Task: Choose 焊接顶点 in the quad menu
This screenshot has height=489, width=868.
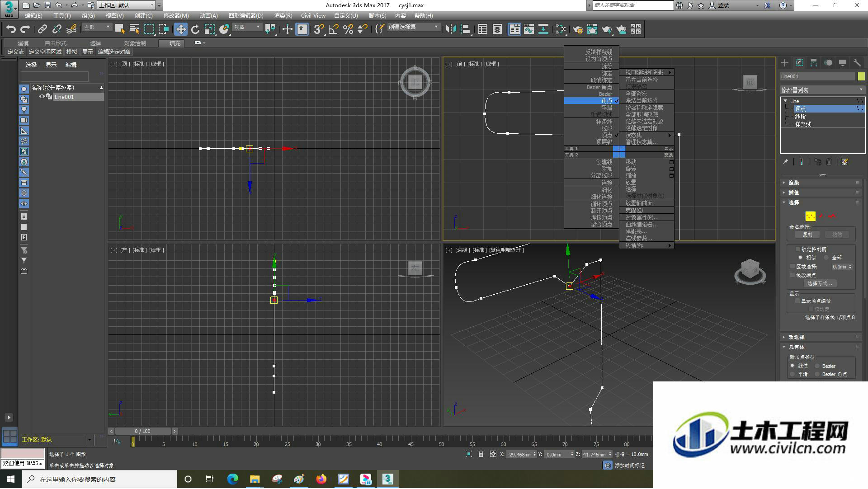Action: pos(601,217)
